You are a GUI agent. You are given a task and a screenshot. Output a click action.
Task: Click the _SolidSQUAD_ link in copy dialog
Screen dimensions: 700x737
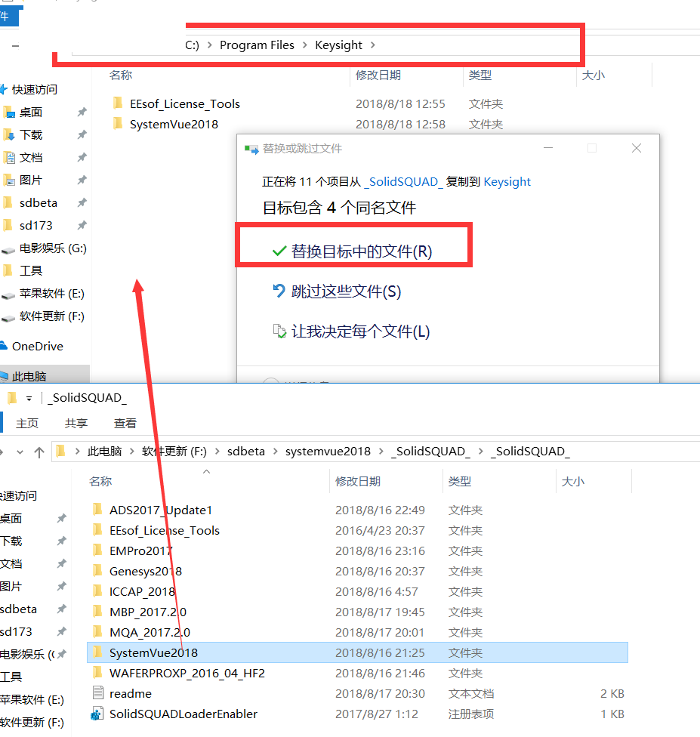coord(403,182)
